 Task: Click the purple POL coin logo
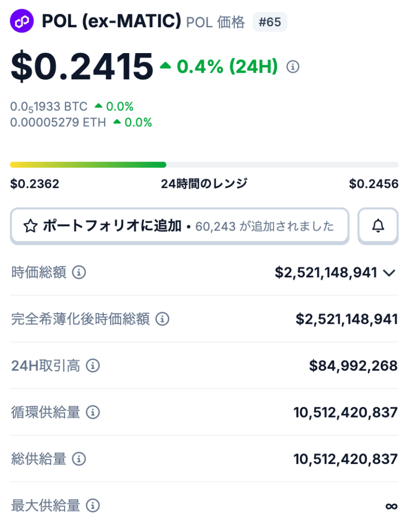click(22, 21)
